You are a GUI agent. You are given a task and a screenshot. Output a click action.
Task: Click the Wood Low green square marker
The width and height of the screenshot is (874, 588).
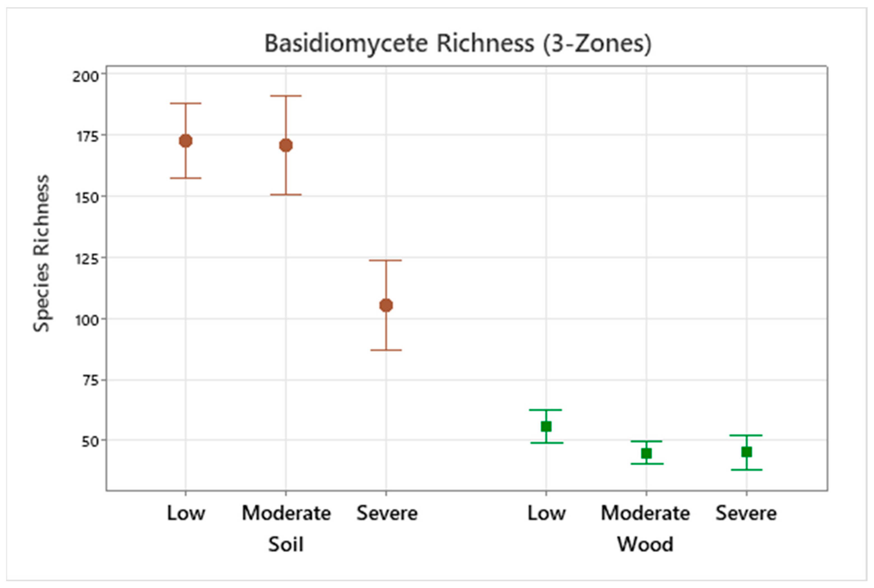pyautogui.click(x=546, y=426)
